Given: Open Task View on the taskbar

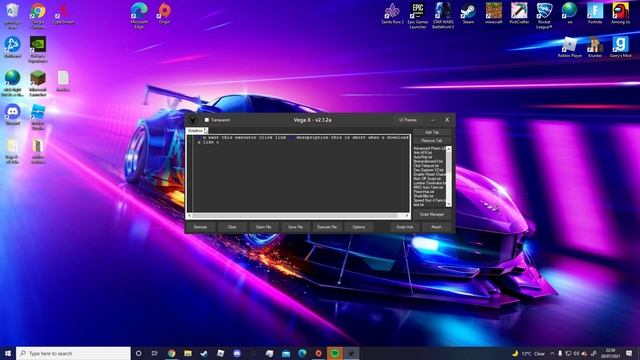Looking at the screenshot, I should pyautogui.click(x=155, y=353).
